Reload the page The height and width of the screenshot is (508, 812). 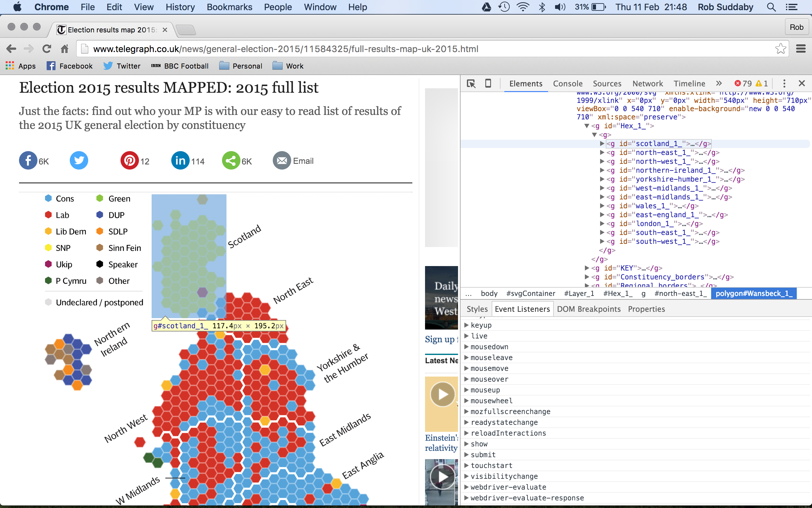click(47, 49)
